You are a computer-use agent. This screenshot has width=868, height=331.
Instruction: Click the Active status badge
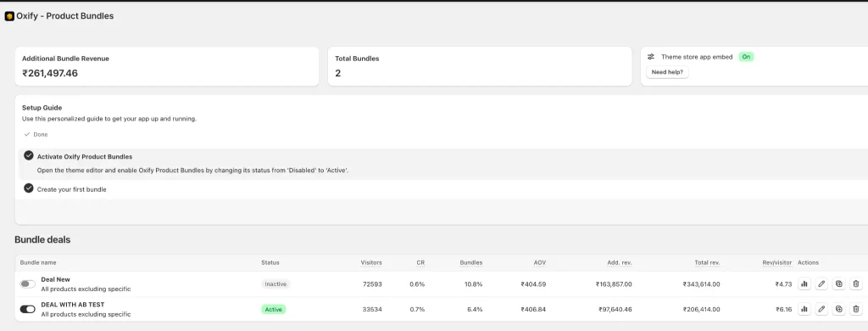pos(274,310)
